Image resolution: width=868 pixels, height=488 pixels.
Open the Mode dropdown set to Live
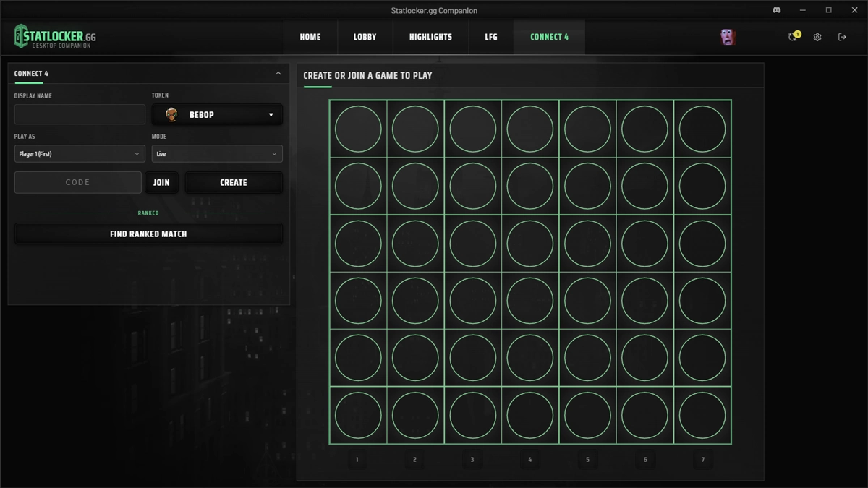217,154
